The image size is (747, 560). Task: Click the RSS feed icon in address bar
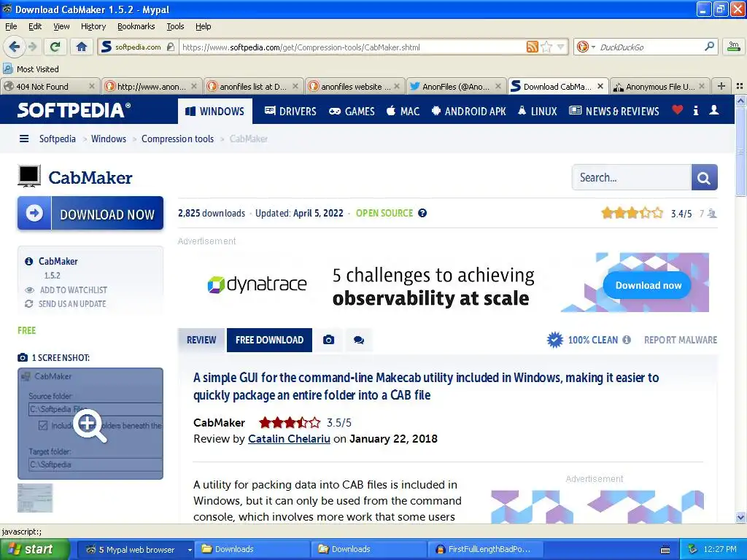tap(532, 47)
